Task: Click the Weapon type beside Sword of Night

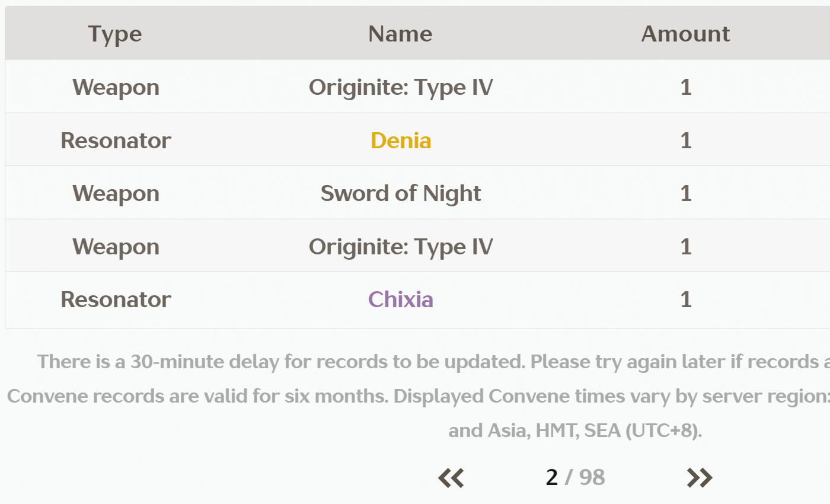Action: tap(116, 194)
